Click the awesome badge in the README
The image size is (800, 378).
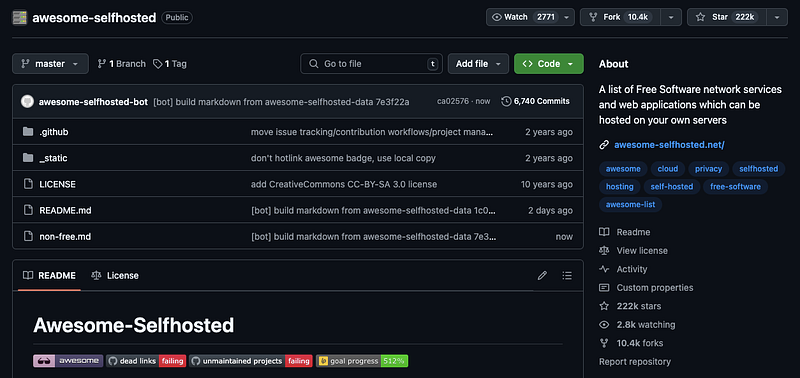[68, 361]
